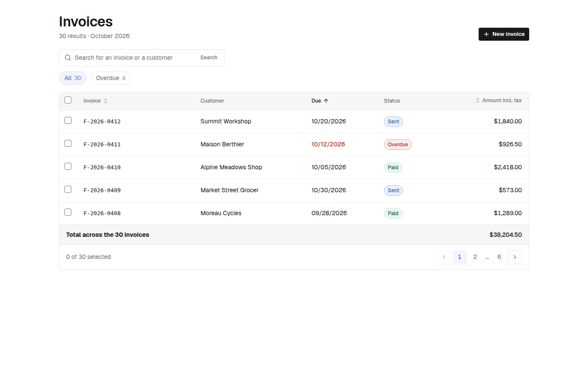Click the sort arrows next to Invoice header
This screenshot has height=368, width=588.
coord(105,101)
